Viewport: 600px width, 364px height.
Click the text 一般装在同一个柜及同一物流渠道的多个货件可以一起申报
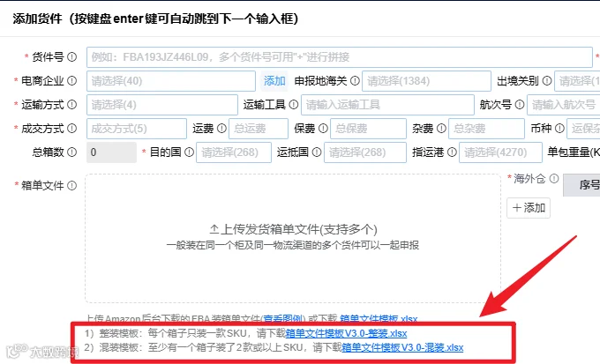(293, 245)
